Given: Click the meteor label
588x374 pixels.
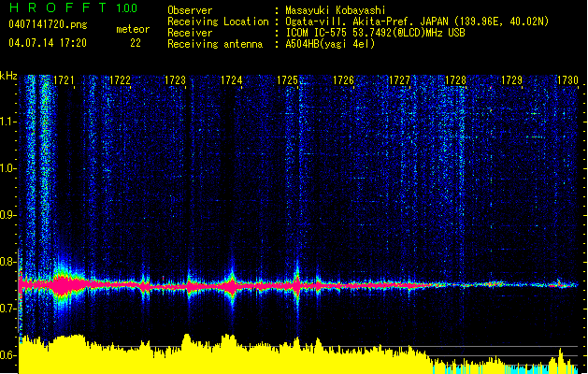Looking at the screenshot, I should tap(133, 29).
